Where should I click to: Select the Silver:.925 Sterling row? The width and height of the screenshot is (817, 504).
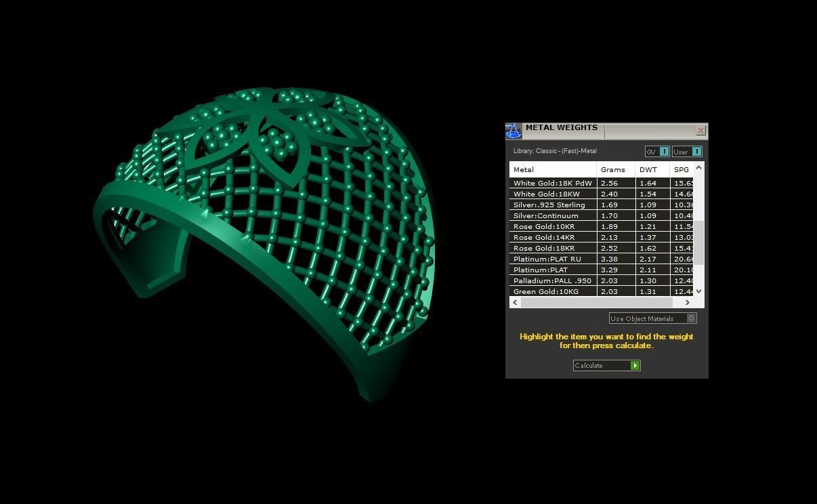pyautogui.click(x=602, y=205)
